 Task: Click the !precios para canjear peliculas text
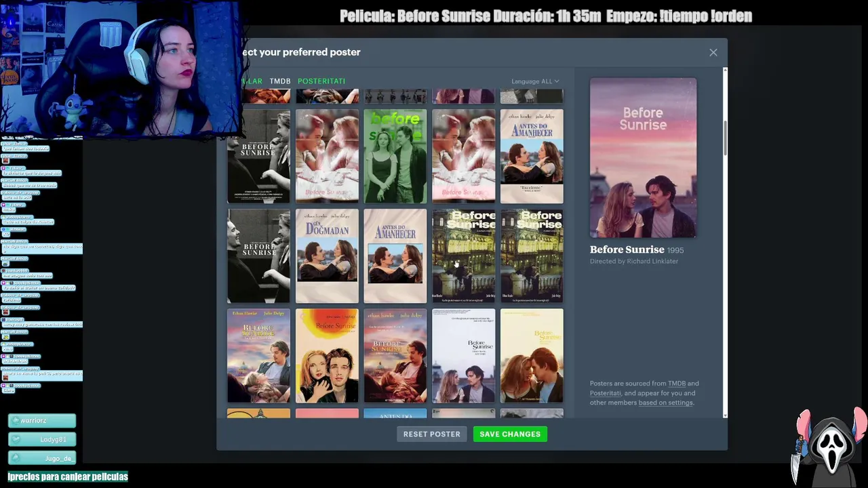click(68, 476)
